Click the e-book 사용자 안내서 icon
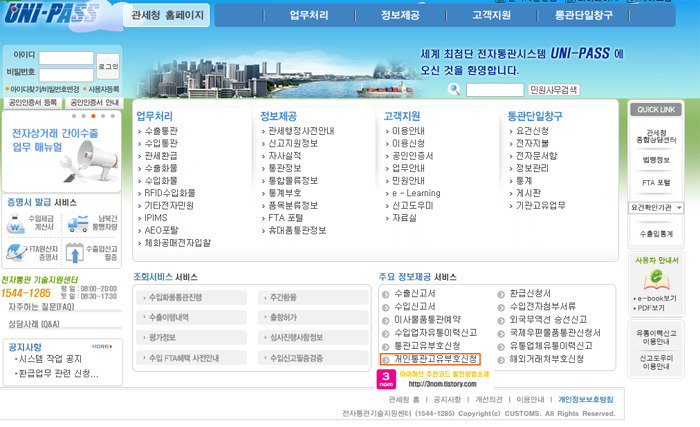 click(656, 279)
